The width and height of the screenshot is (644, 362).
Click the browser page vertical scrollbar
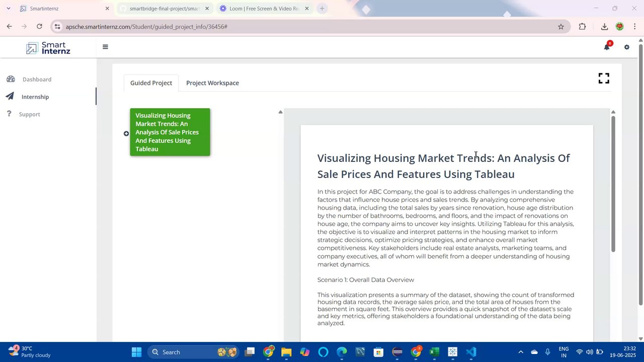click(640, 175)
